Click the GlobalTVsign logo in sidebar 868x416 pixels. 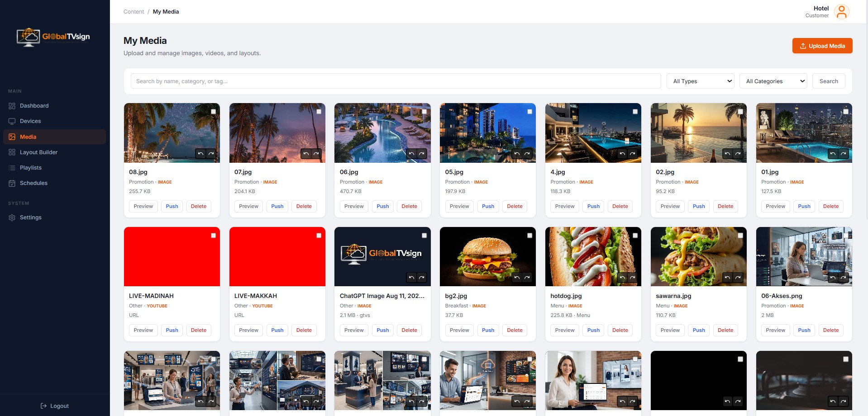pyautogui.click(x=53, y=37)
